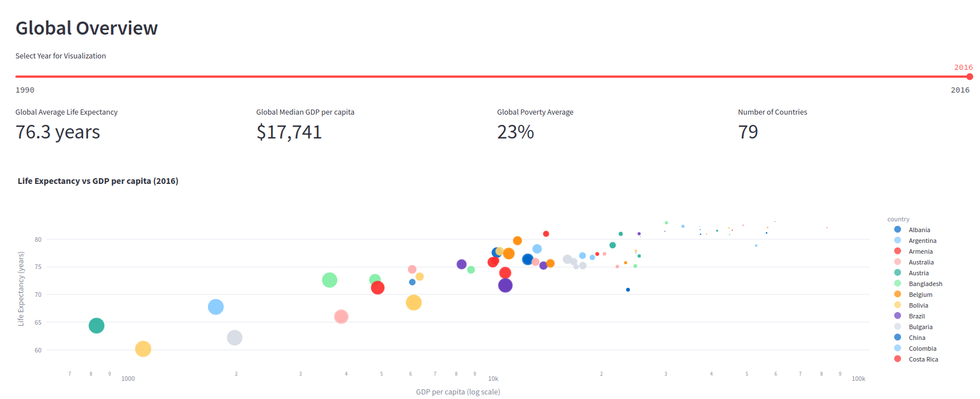Click the Belgium legend color dot
The image size is (980, 399).
tap(897, 295)
